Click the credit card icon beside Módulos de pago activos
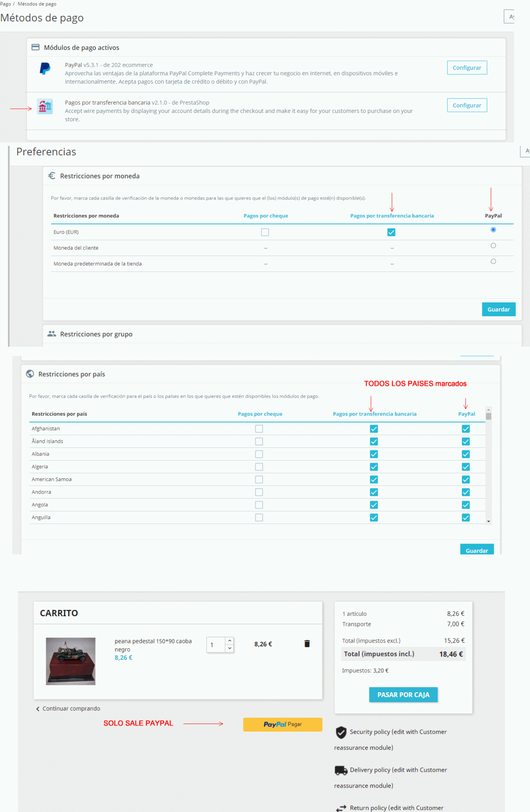The width and height of the screenshot is (530, 812). pyautogui.click(x=36, y=47)
